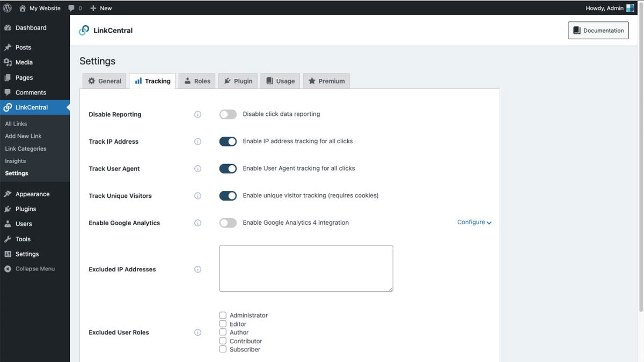Open the Documentation page
This screenshot has width=644, height=362.
pyautogui.click(x=598, y=30)
